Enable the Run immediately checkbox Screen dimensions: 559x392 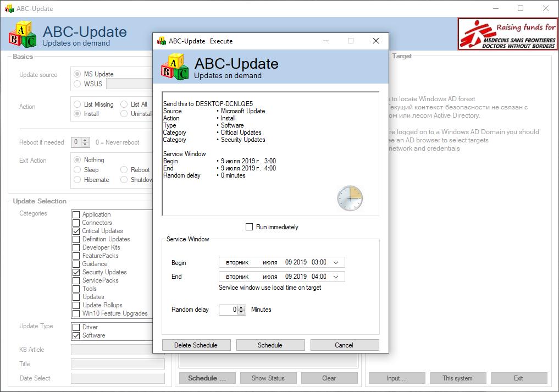tap(249, 227)
